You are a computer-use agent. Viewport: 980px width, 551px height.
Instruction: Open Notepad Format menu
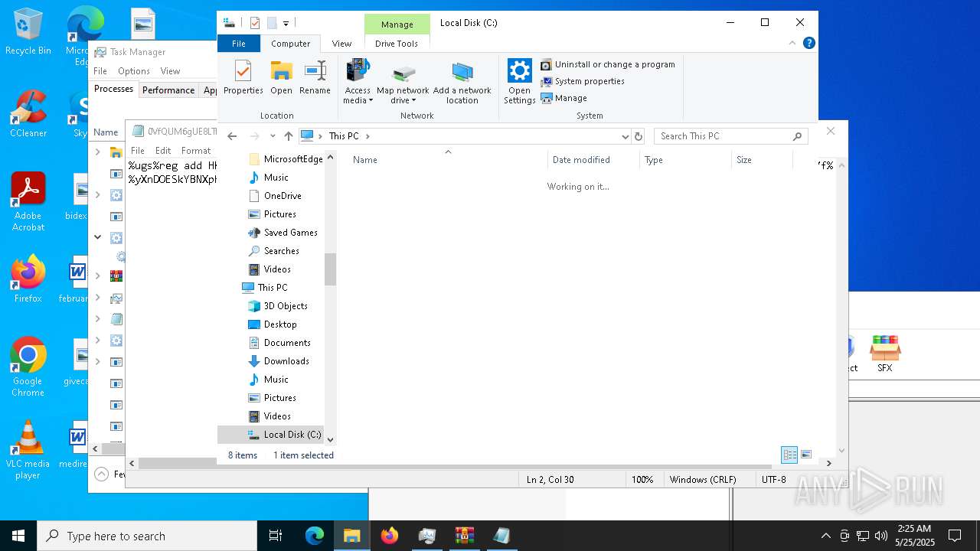[x=196, y=151]
